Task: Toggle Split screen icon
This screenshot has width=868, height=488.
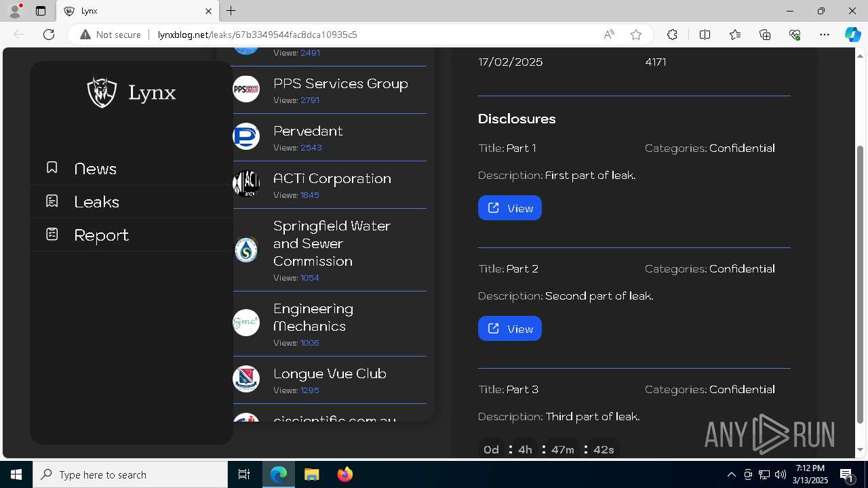Action: click(x=705, y=35)
